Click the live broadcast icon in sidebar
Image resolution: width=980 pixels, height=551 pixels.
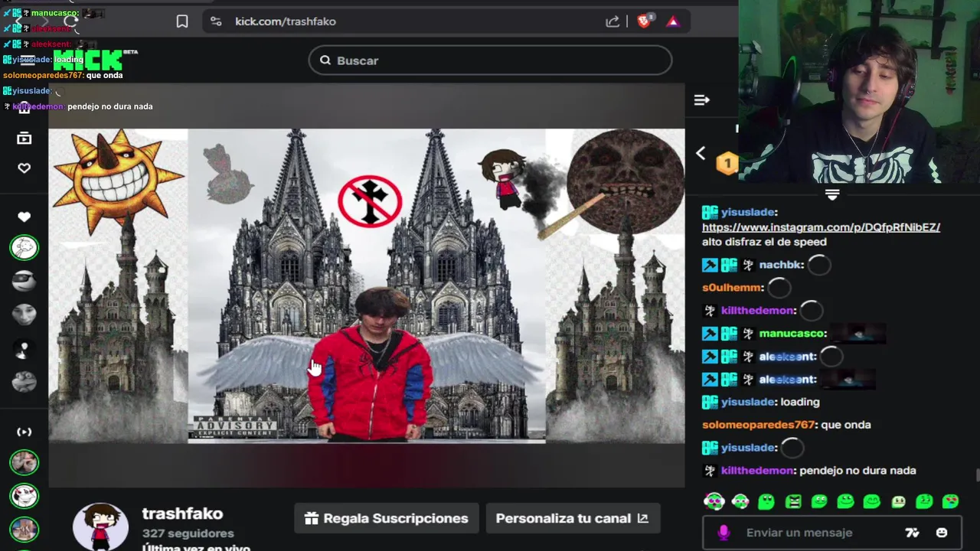[24, 432]
